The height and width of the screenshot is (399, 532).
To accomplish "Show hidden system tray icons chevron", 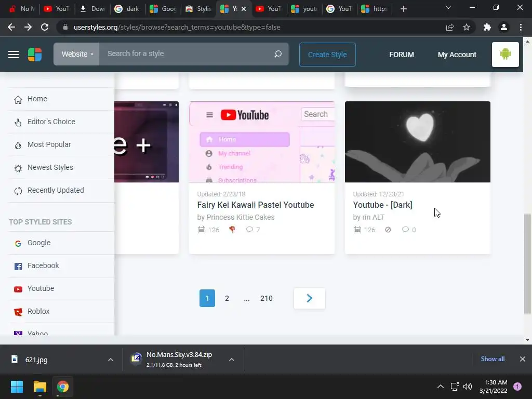I will [x=441, y=387].
